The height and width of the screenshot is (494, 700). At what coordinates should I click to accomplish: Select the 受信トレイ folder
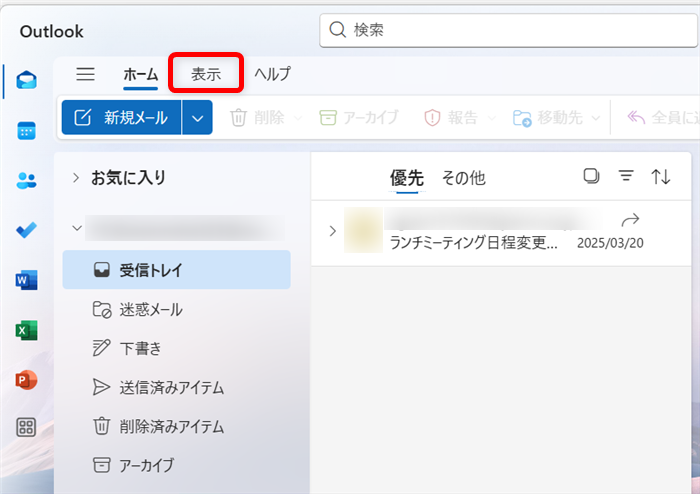coord(176,270)
